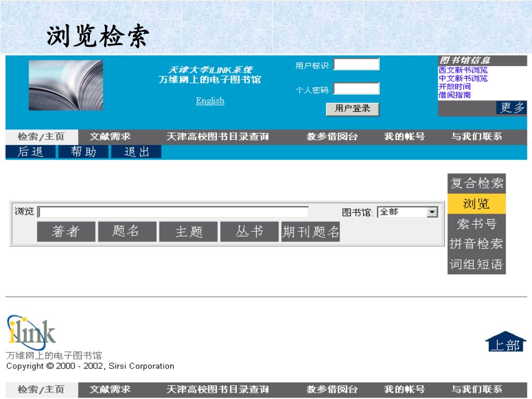Browse by 期刊题名 button
Viewport: 532px width, 399px height.
pos(311,232)
